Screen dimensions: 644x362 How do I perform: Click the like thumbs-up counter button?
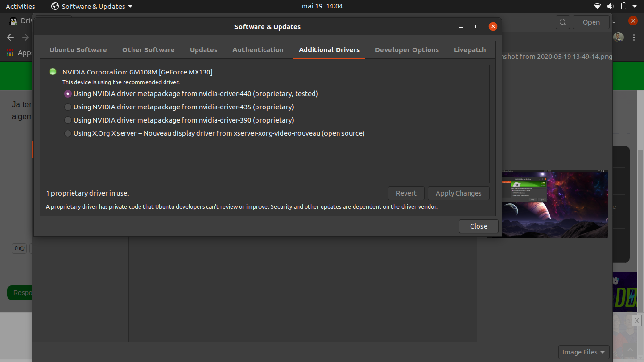click(19, 248)
